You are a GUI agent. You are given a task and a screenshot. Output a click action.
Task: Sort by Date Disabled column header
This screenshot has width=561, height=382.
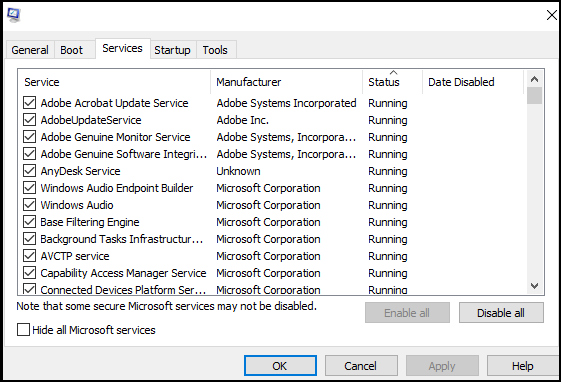(473, 82)
